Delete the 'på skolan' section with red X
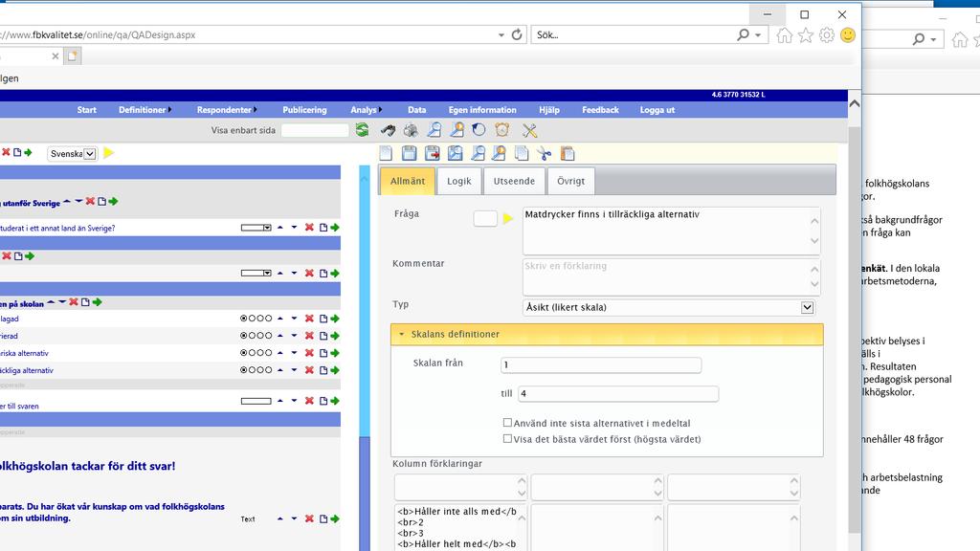980x551 pixels. pos(74,302)
